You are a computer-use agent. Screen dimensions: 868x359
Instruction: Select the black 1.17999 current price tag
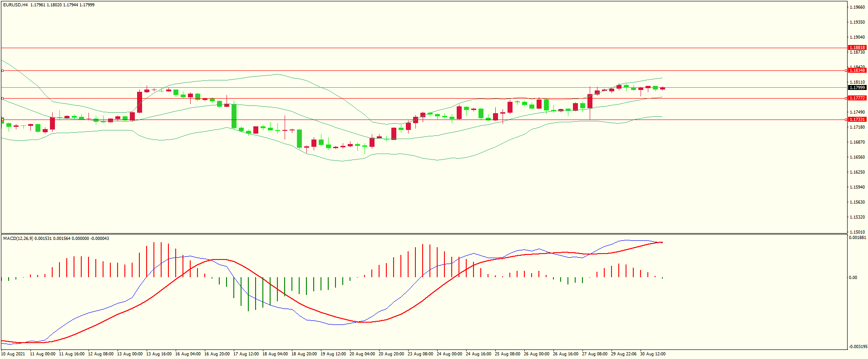click(x=857, y=88)
